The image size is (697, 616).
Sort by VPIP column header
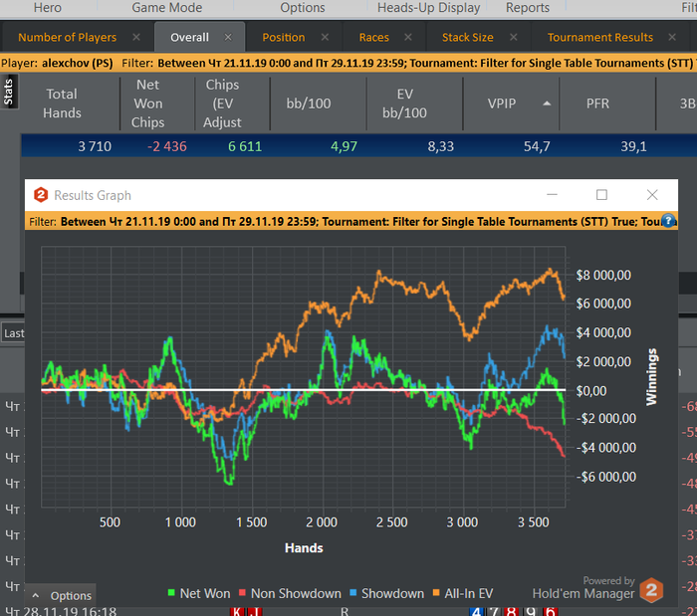tap(502, 103)
